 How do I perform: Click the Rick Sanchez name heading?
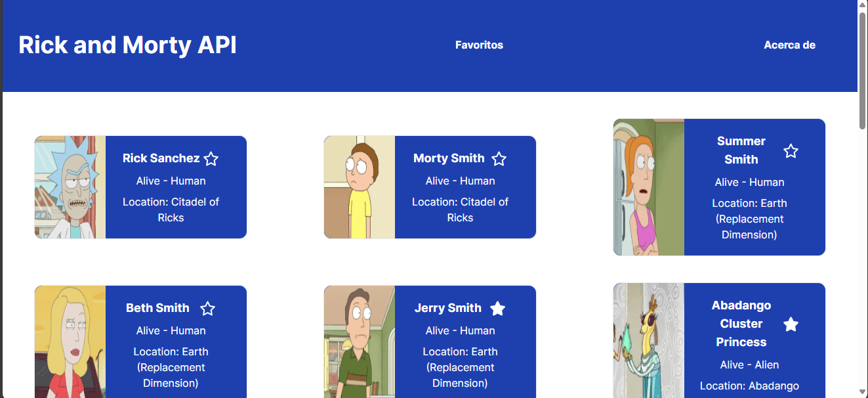[x=161, y=158]
